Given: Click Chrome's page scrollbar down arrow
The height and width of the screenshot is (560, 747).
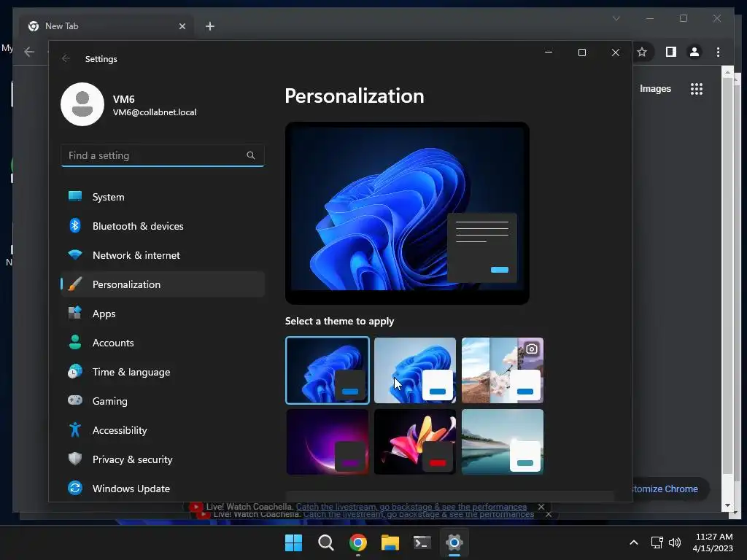Looking at the screenshot, I should point(727,505).
